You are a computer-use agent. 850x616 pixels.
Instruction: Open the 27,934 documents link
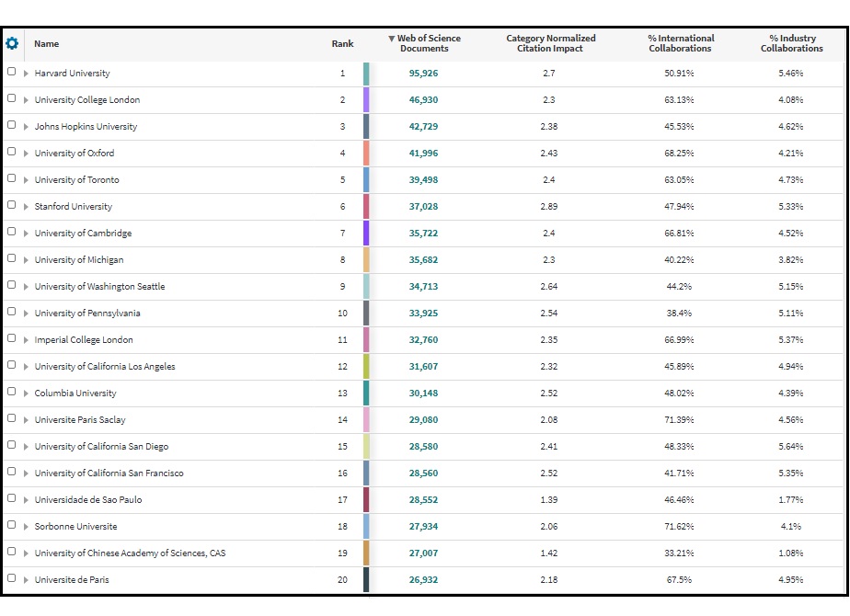(423, 527)
